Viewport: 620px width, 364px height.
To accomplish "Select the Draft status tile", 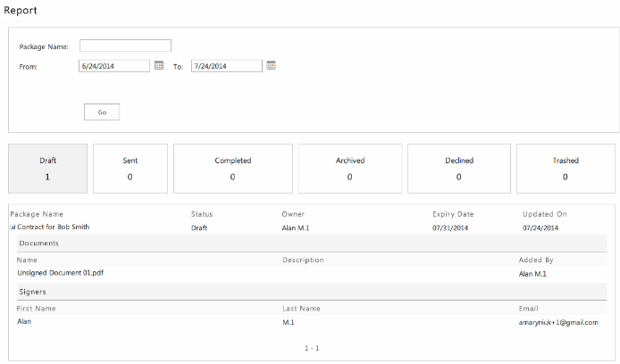I will [x=48, y=169].
